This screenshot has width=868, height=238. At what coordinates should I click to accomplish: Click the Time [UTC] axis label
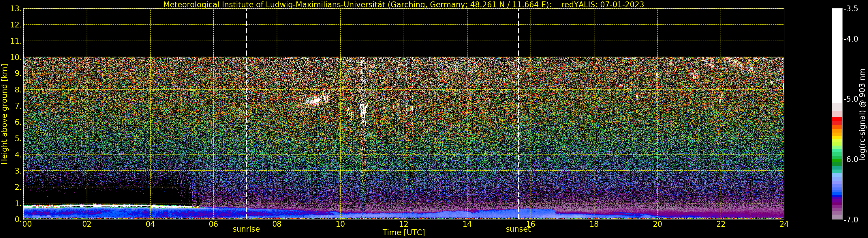pyautogui.click(x=404, y=233)
